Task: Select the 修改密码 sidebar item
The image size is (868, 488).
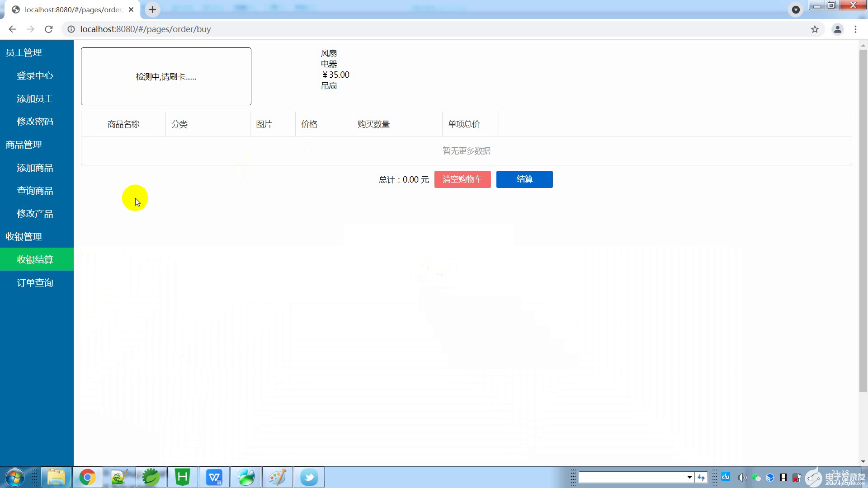Action: pyautogui.click(x=35, y=122)
